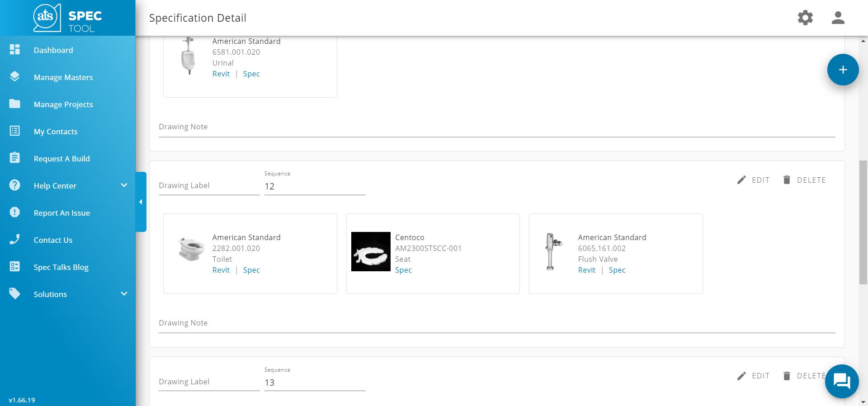This screenshot has height=406, width=868.
Task: Select Request A Build
Action: (x=62, y=159)
